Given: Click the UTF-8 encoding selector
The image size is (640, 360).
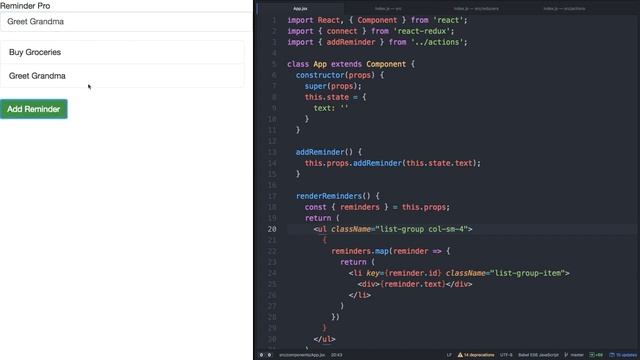Looking at the screenshot, I should [x=506, y=355].
